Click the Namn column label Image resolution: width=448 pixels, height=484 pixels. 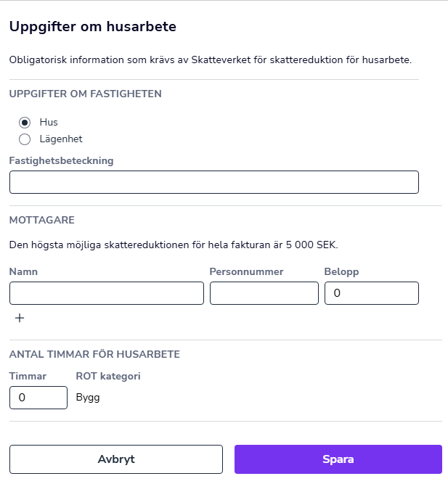click(x=23, y=271)
